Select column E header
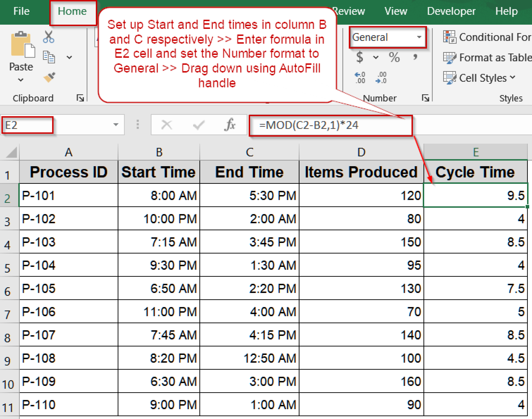Screen dimensions: 532x419 click(476, 152)
